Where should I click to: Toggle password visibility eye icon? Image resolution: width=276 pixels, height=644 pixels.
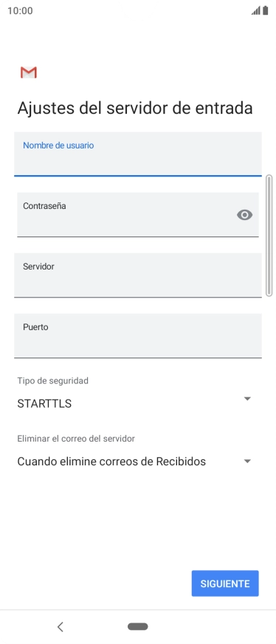[244, 215]
